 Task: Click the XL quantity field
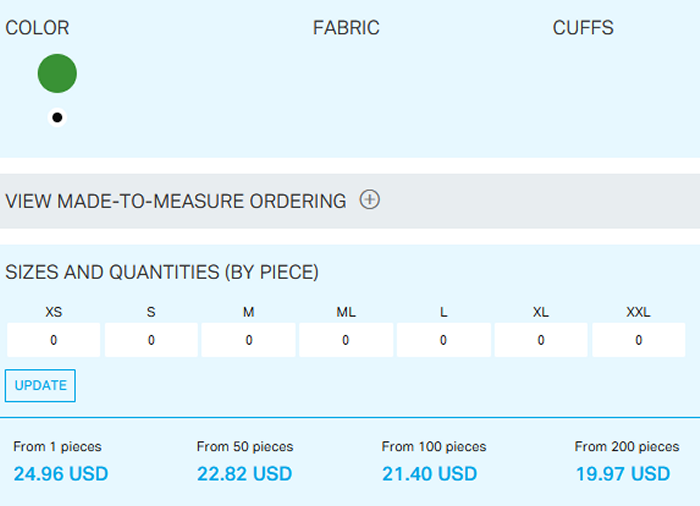(541, 340)
